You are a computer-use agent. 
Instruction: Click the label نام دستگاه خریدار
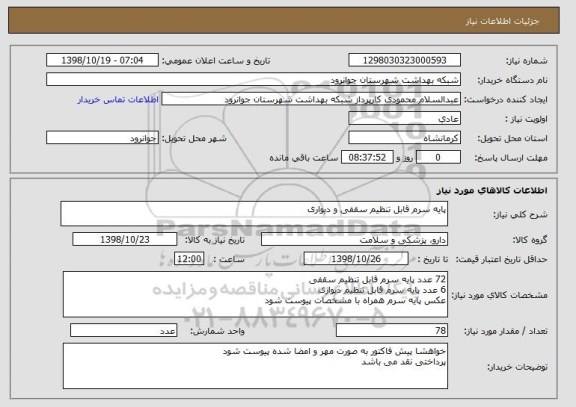pyautogui.click(x=512, y=80)
